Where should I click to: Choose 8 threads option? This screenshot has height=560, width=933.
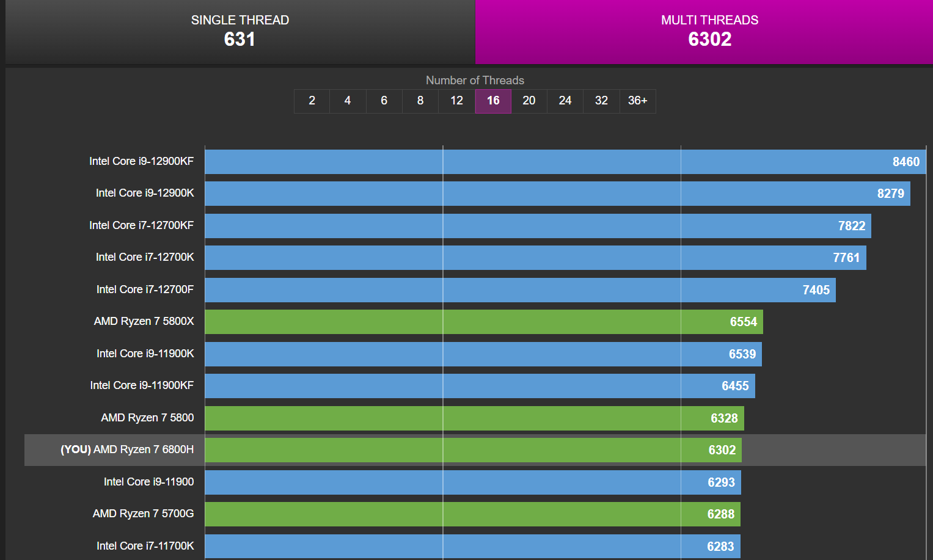[x=420, y=101]
